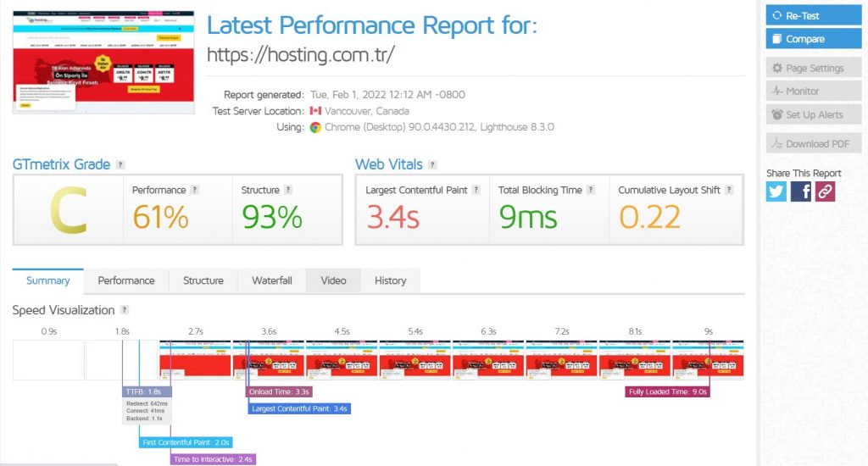Open Web Vitals help question mark
Screen dimensions: 868x466
(432, 165)
